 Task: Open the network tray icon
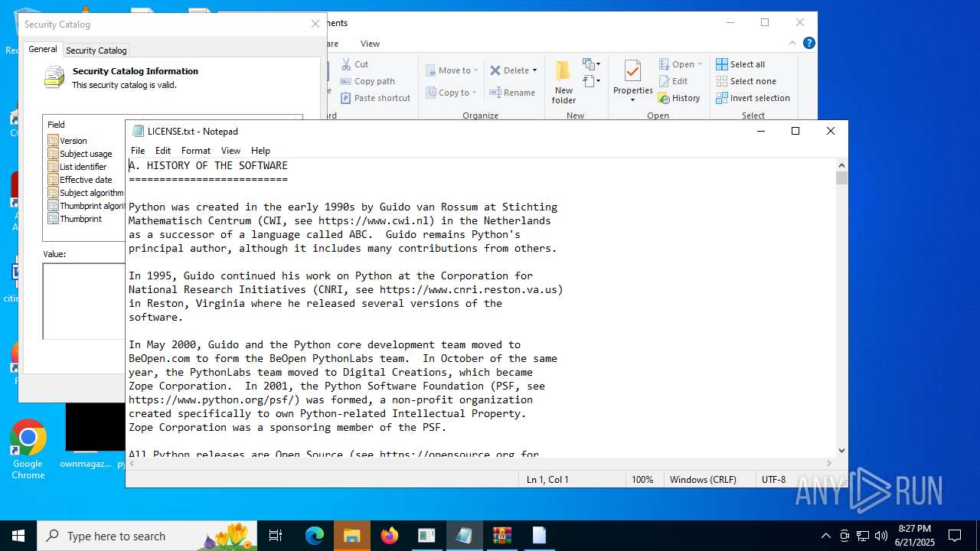863,536
